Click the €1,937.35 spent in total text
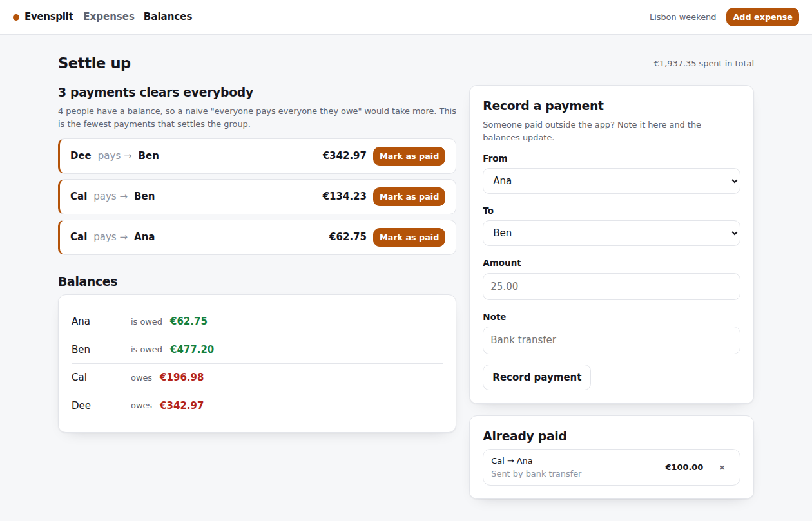The height and width of the screenshot is (521, 812). click(704, 64)
